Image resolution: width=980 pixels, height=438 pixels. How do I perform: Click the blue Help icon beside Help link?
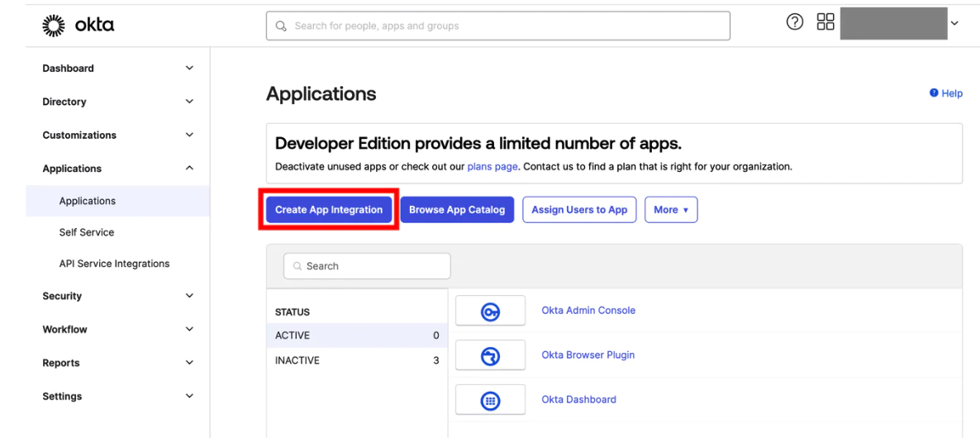[x=934, y=93]
